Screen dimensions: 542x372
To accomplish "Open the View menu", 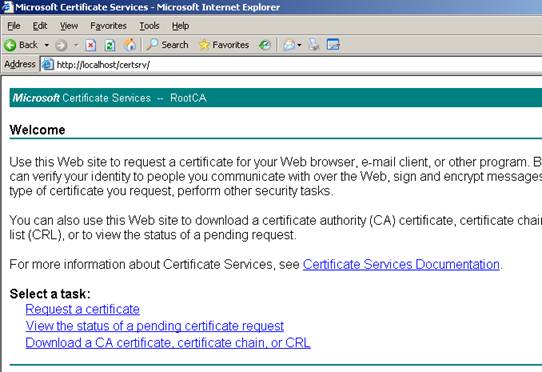I will (69, 26).
